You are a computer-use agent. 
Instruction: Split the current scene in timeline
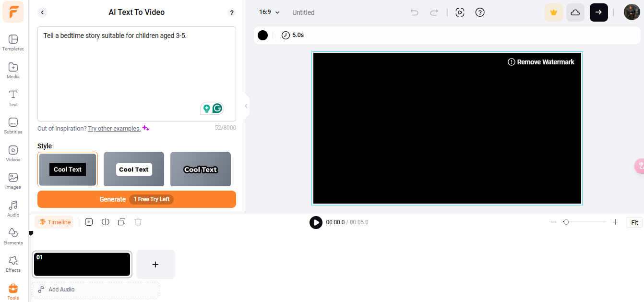point(106,221)
